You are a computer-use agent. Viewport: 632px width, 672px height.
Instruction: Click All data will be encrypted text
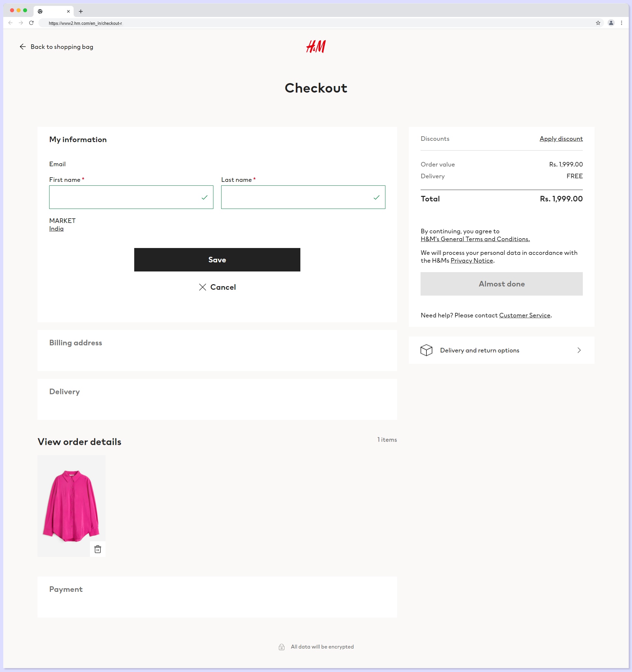tap(322, 647)
